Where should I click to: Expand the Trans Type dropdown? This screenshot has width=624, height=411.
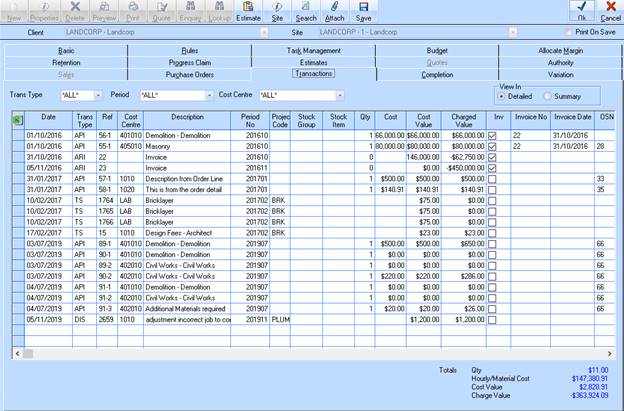(98, 95)
